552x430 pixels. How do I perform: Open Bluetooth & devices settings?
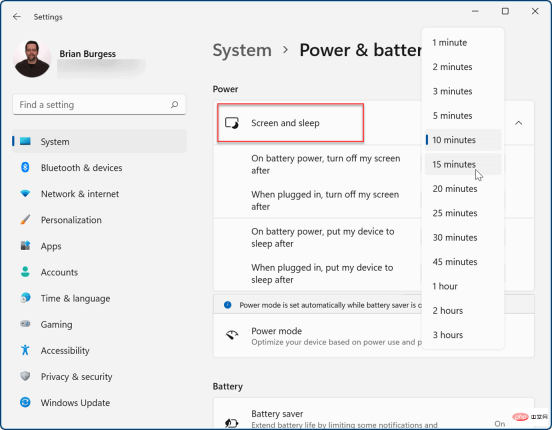[x=99, y=167]
